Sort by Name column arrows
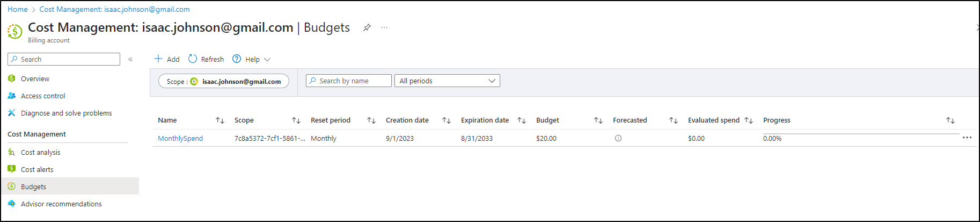The height and width of the screenshot is (222, 980). pyautogui.click(x=220, y=120)
